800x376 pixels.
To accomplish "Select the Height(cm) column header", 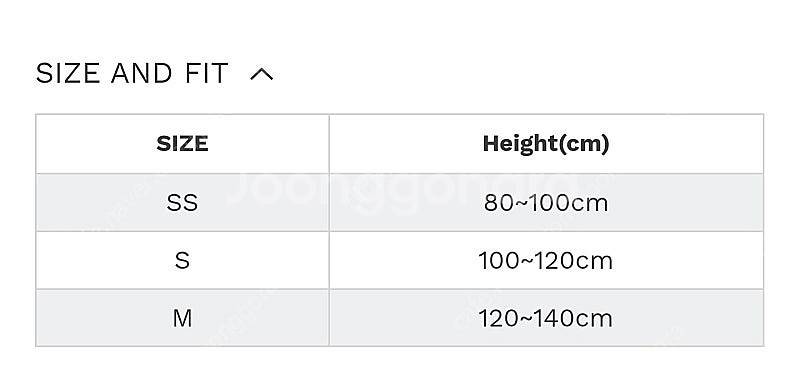I will [x=546, y=144].
